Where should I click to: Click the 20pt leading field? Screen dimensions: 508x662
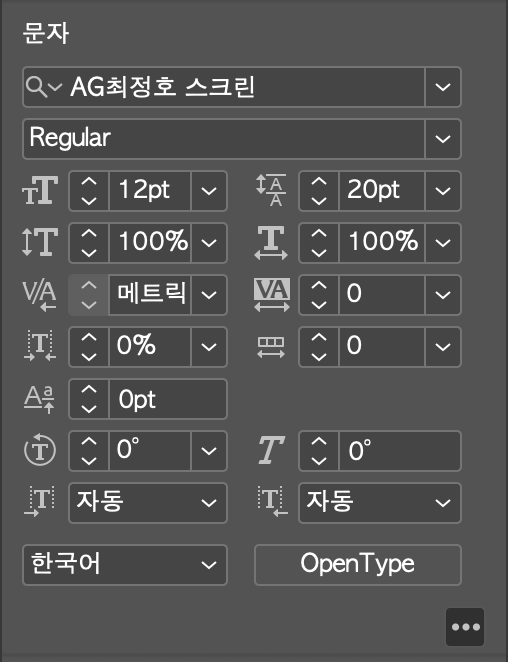coord(382,191)
